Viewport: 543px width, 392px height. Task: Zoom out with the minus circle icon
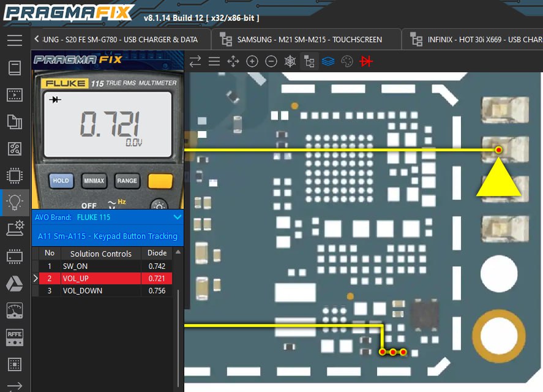coord(271,61)
